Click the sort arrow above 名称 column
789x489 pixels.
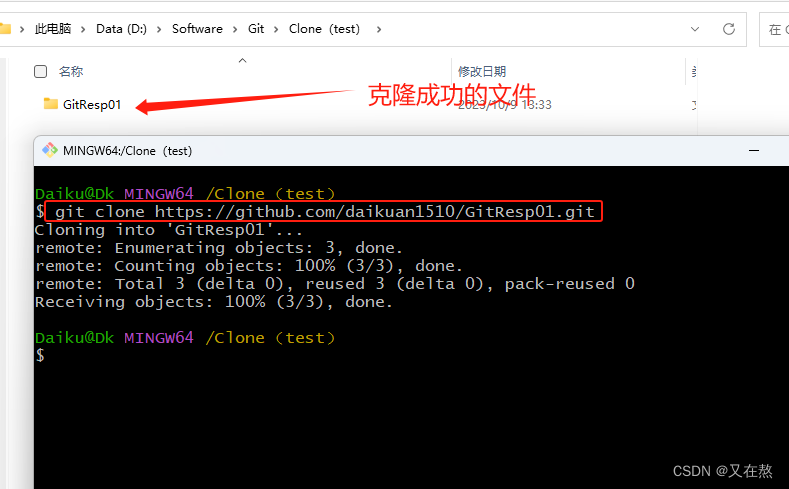(243, 60)
